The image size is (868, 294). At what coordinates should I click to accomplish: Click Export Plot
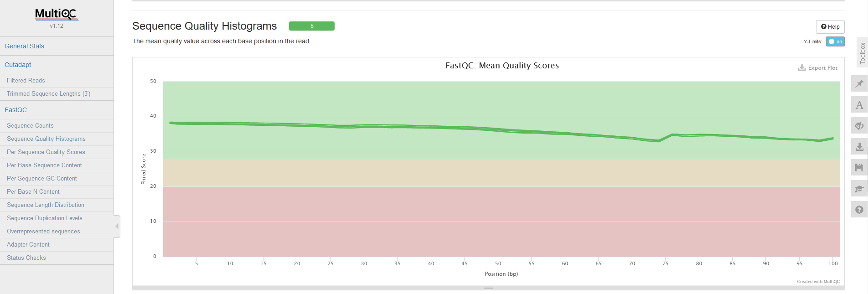pos(817,68)
